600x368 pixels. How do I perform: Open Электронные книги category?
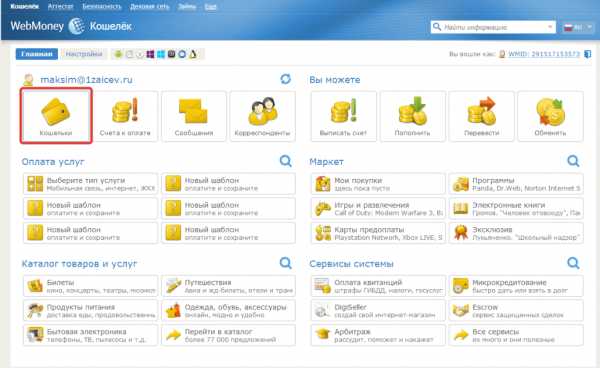click(516, 208)
